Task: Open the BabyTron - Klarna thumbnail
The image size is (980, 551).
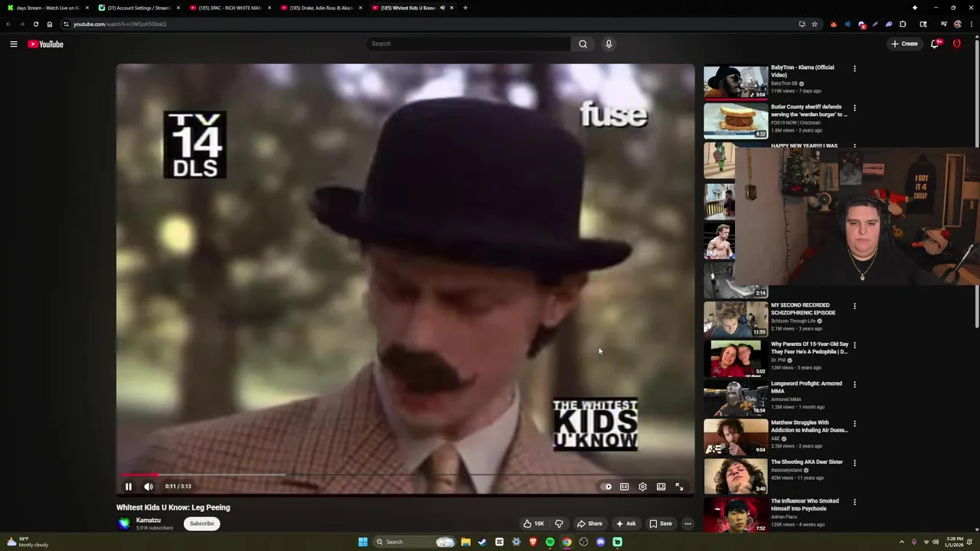Action: pos(736,82)
